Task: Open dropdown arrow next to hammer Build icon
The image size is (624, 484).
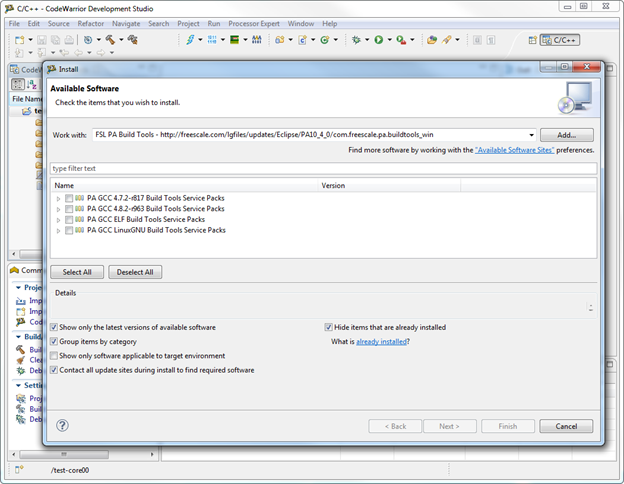Action: coord(121,40)
